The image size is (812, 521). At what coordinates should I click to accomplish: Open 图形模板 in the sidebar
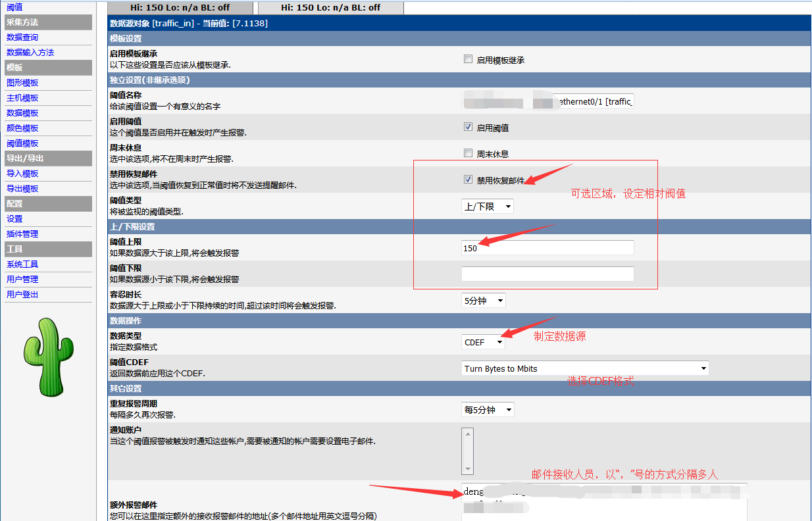[22, 83]
